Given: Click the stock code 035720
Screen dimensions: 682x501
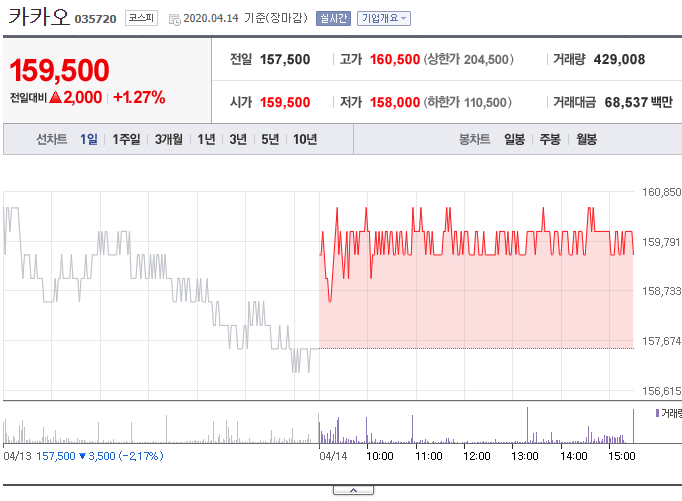Looking at the screenshot, I should point(96,19).
